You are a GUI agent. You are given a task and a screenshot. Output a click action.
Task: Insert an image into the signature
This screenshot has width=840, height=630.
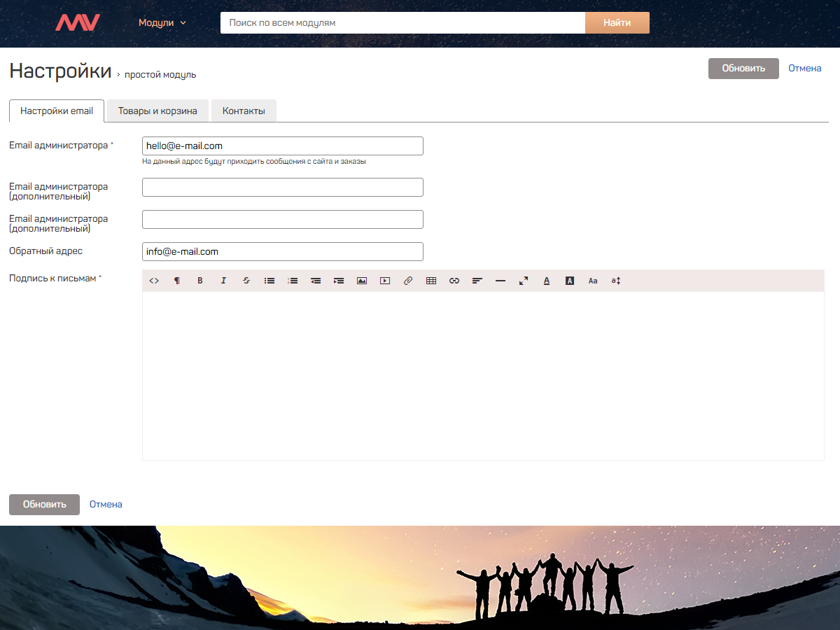pyautogui.click(x=362, y=281)
